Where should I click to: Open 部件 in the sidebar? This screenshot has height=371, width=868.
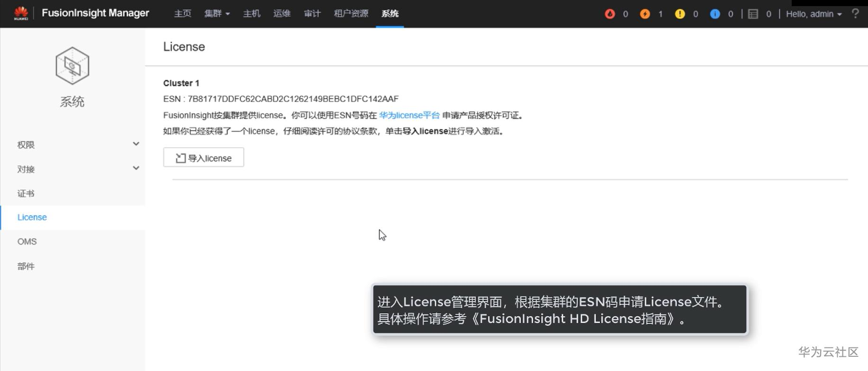click(x=26, y=266)
